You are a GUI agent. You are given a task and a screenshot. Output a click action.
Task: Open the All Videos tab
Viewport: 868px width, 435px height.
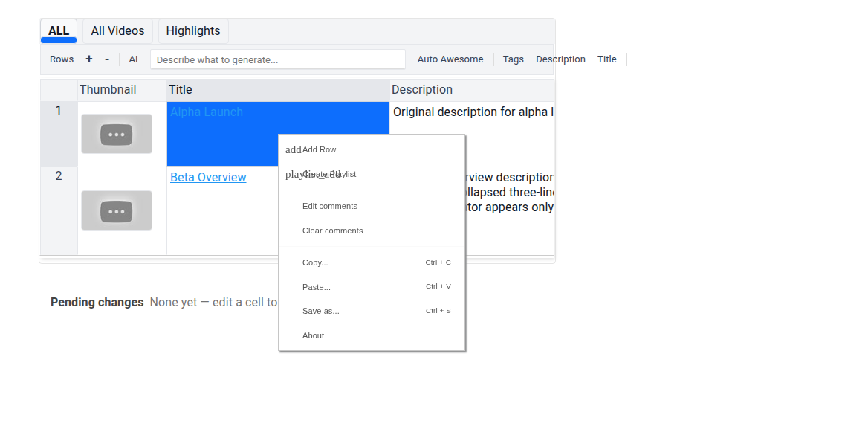(x=117, y=31)
